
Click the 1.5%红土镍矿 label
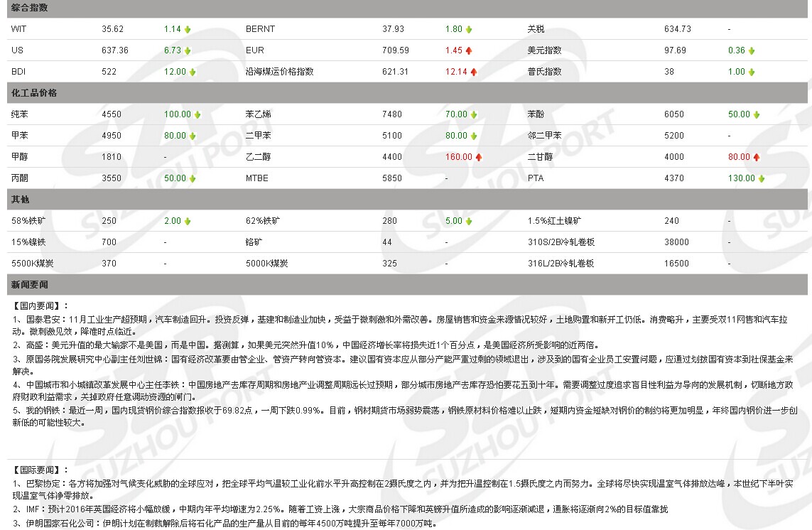click(555, 221)
